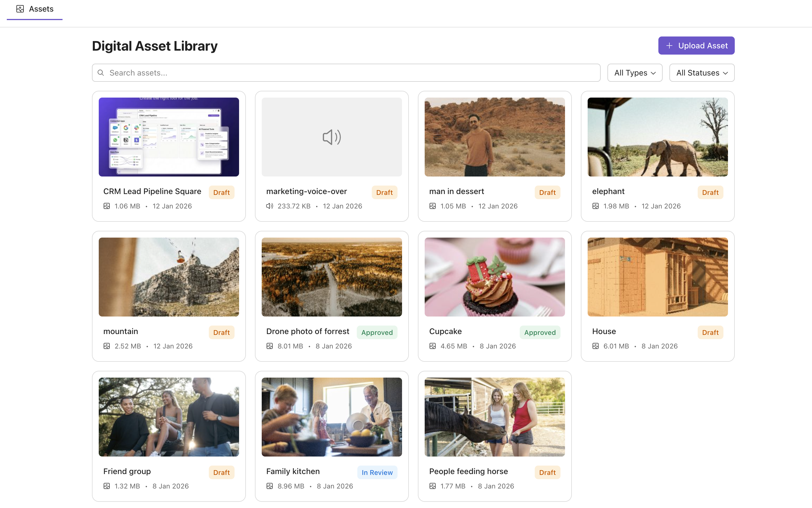Open the elephant photo thumbnail
Viewport: 812px width, 508px height.
tap(657, 137)
